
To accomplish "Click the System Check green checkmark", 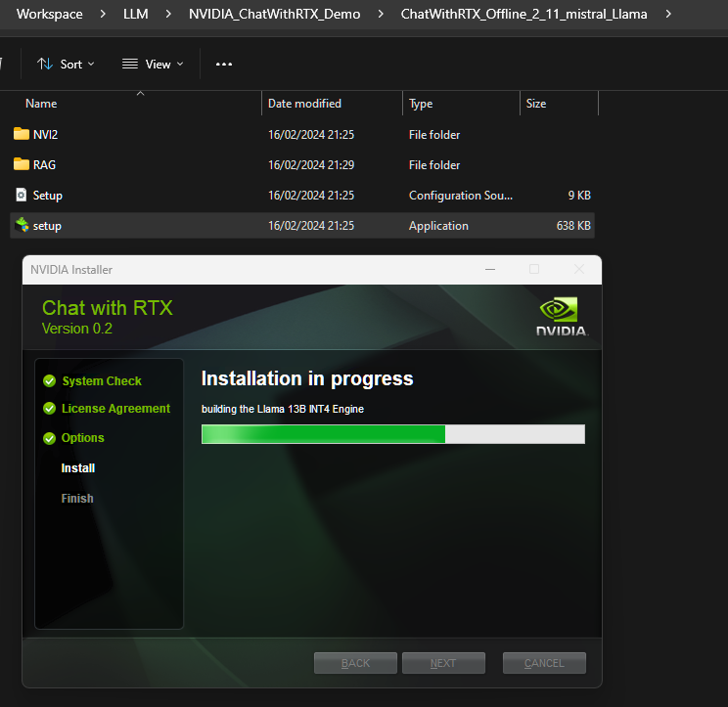I will [49, 380].
